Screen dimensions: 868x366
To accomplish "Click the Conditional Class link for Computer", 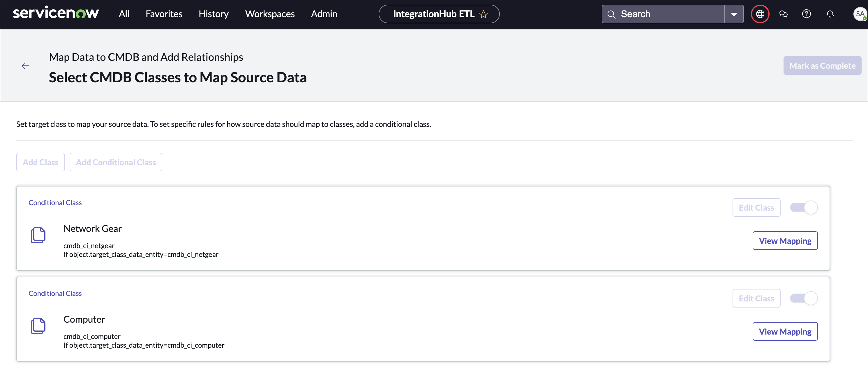I will pyautogui.click(x=55, y=293).
